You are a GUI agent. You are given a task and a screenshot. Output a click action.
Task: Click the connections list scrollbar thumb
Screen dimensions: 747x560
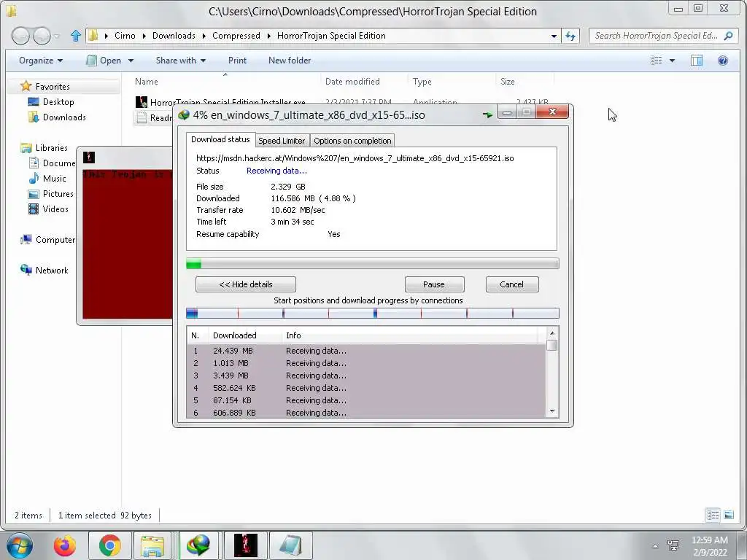click(552, 345)
